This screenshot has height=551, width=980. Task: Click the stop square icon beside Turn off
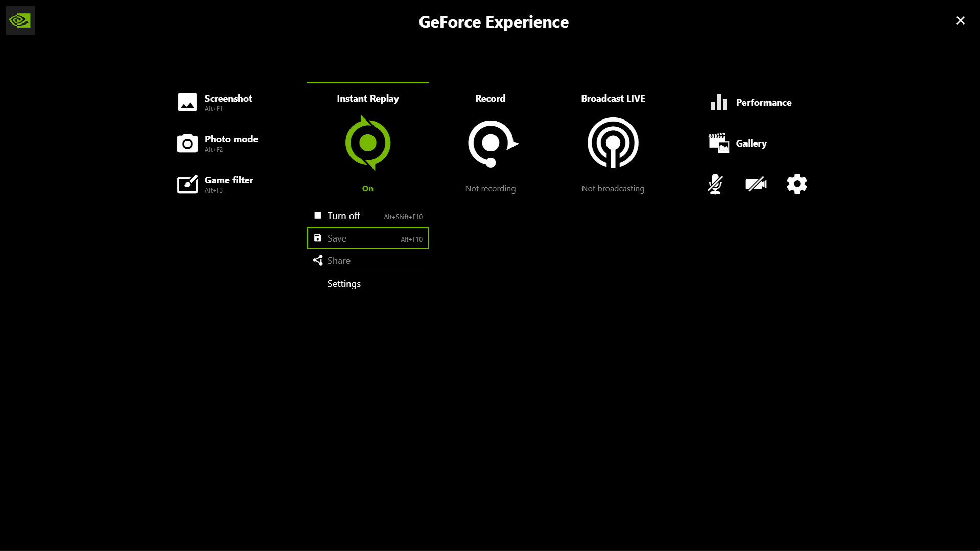pos(318,215)
